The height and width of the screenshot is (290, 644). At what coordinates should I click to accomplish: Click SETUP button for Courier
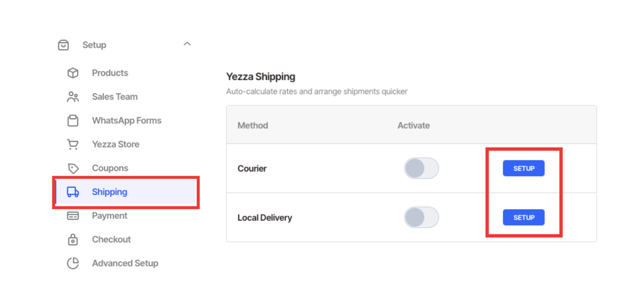524,168
